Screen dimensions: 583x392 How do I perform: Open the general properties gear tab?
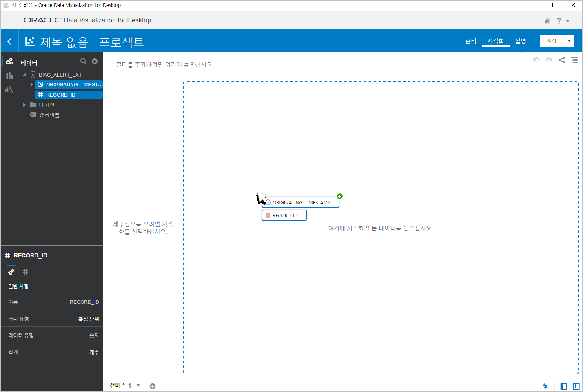pos(11,272)
